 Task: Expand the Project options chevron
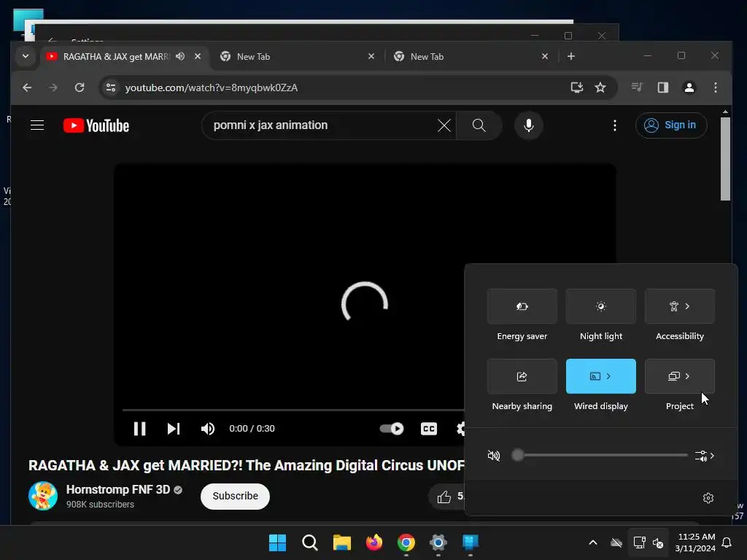coord(687,376)
